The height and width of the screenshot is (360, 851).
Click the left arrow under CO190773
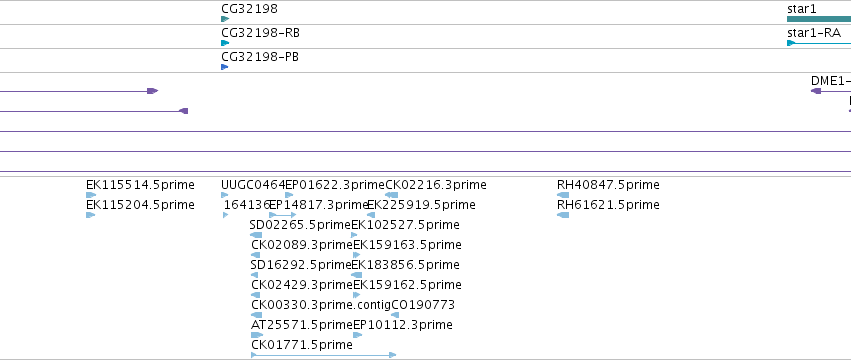(395, 315)
